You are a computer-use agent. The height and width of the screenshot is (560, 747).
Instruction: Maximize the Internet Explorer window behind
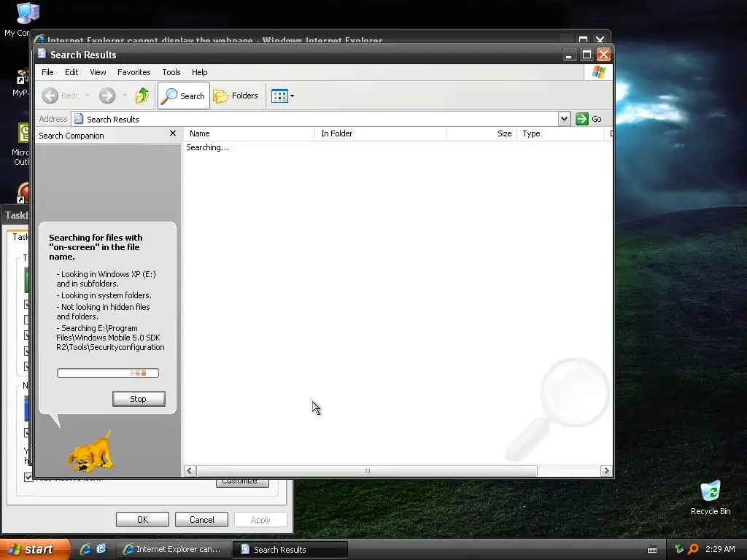[583, 39]
